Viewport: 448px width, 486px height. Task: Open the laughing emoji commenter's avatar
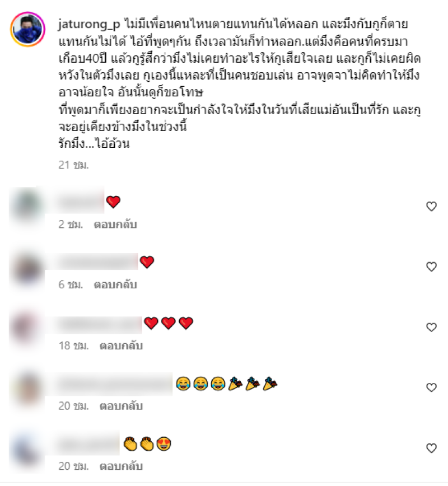pos(27,389)
